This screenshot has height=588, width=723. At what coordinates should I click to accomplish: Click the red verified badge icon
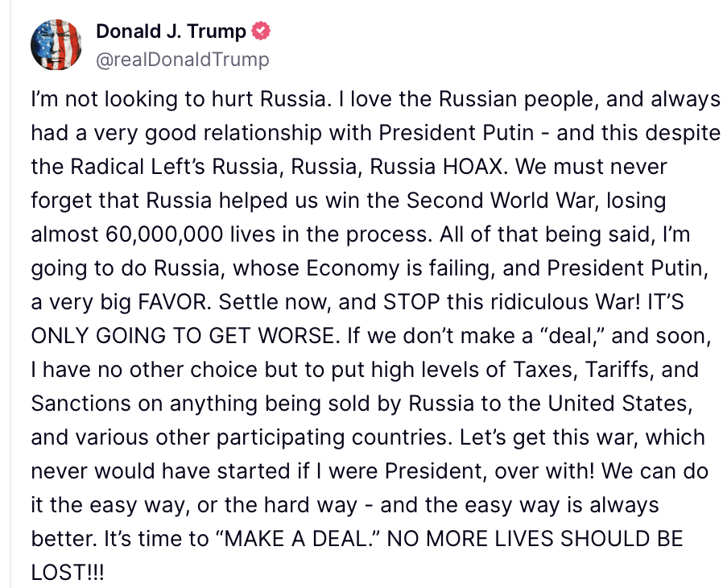(262, 32)
